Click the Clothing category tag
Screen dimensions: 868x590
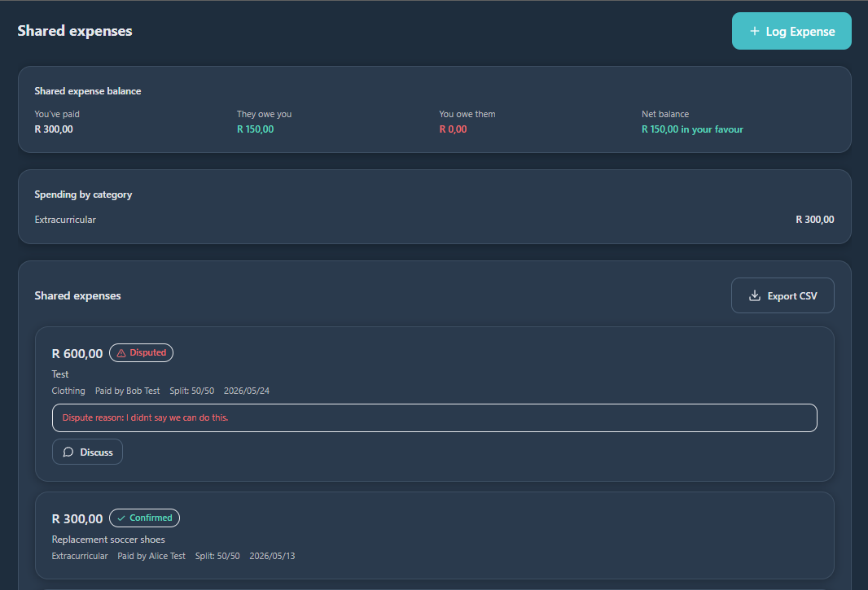coord(68,391)
